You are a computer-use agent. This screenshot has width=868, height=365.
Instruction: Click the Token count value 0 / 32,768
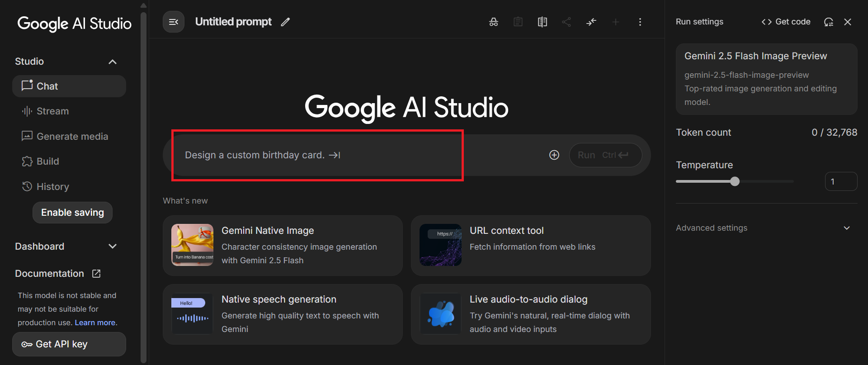tap(835, 133)
